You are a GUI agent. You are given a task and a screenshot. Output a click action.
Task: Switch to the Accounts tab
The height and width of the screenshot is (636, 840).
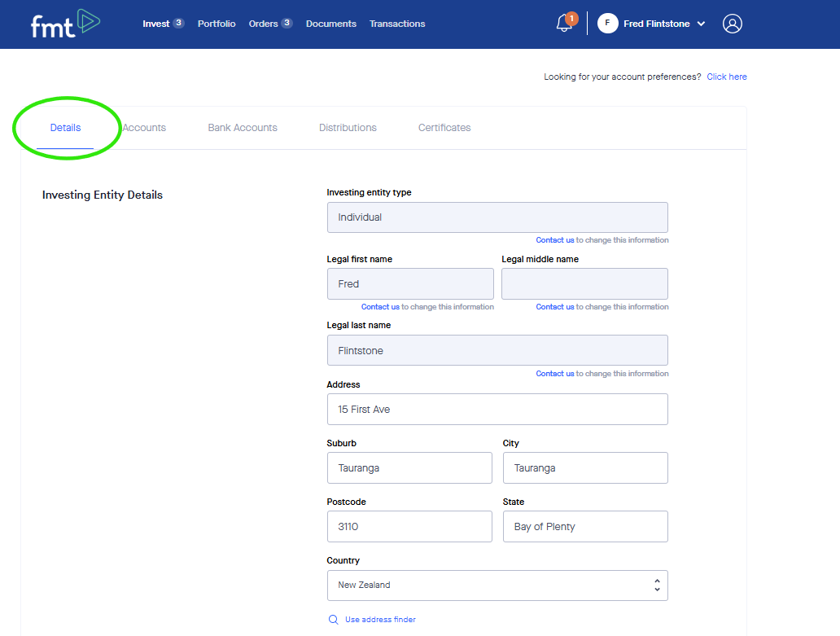point(144,128)
